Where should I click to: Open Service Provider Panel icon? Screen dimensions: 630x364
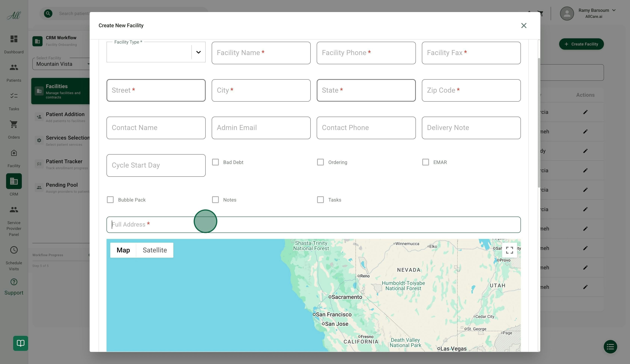[x=14, y=209]
